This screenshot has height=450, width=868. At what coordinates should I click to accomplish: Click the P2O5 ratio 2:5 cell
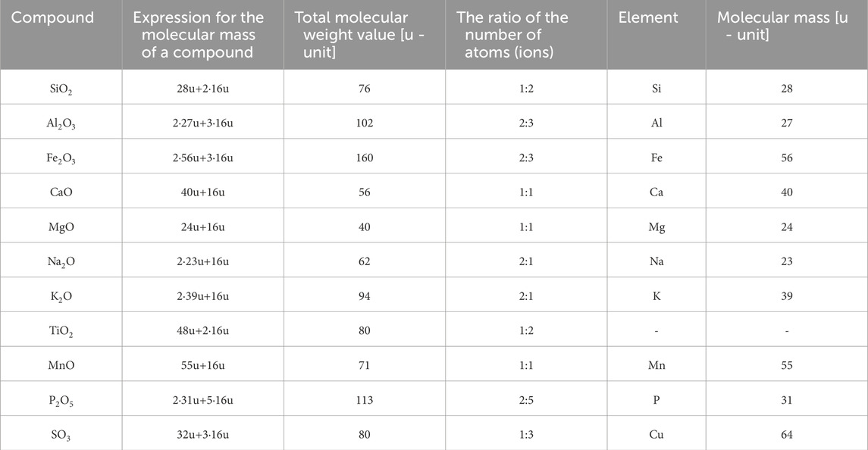[x=526, y=400]
